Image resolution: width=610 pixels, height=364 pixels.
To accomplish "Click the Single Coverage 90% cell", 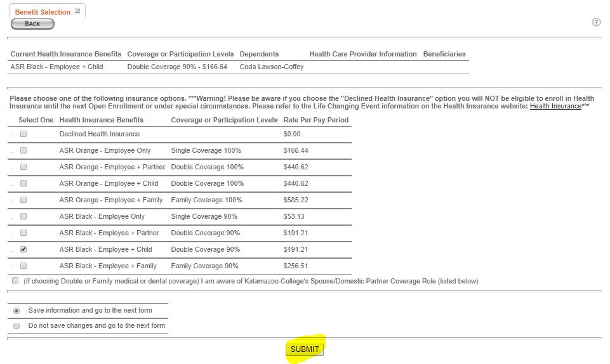I will 204,216.
